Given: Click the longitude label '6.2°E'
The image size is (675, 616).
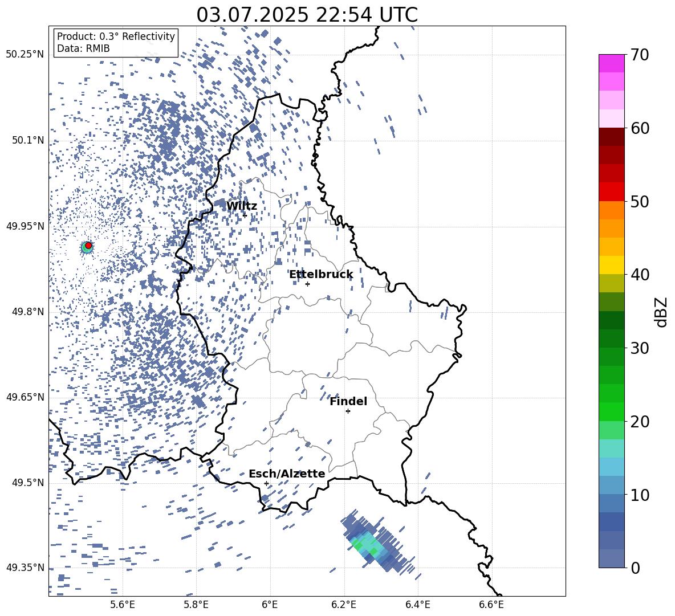Looking at the screenshot, I should [x=344, y=605].
